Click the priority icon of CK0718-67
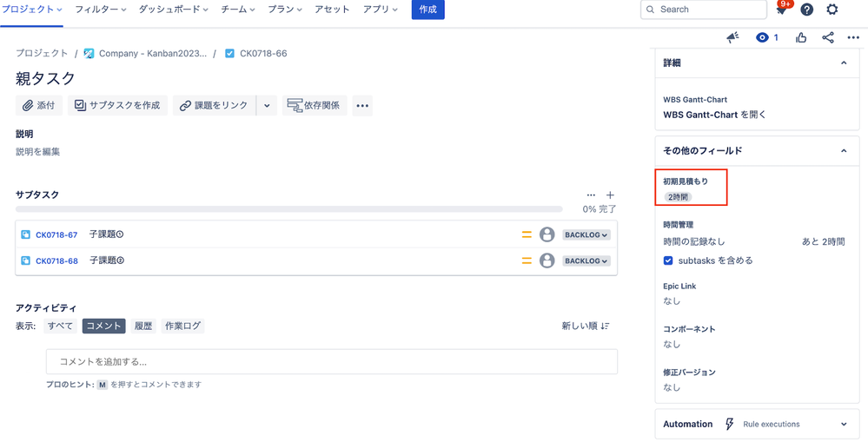This screenshot has width=868, height=442. coord(527,234)
